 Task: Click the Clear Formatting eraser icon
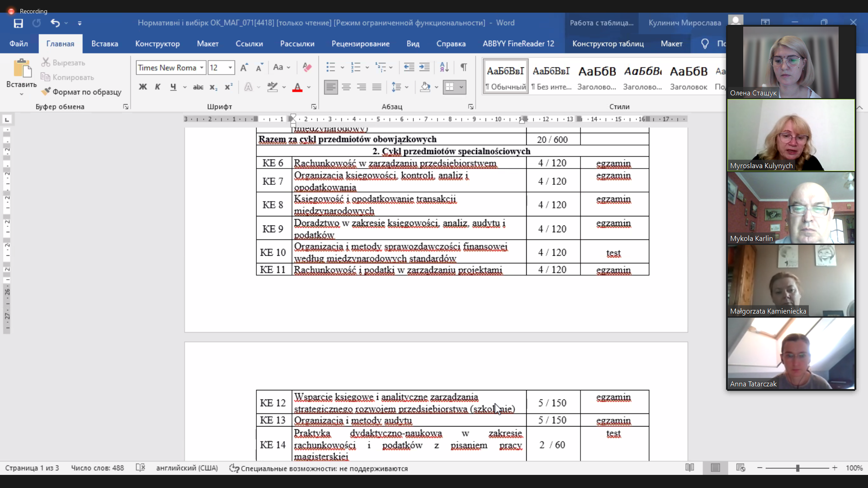click(x=307, y=67)
